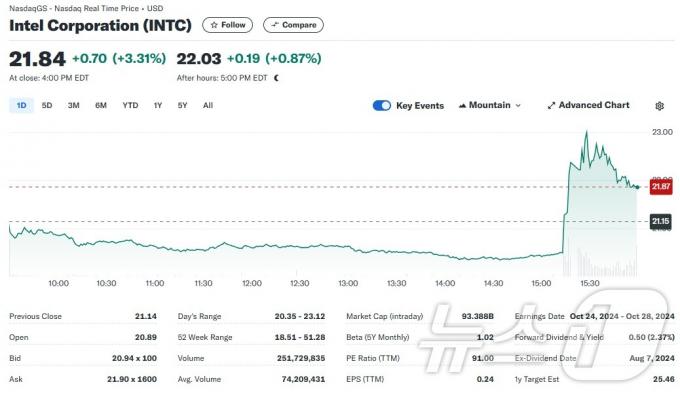Image resolution: width=680 pixels, height=393 pixels.
Task: Toggle the Key Events switch
Action: click(382, 105)
